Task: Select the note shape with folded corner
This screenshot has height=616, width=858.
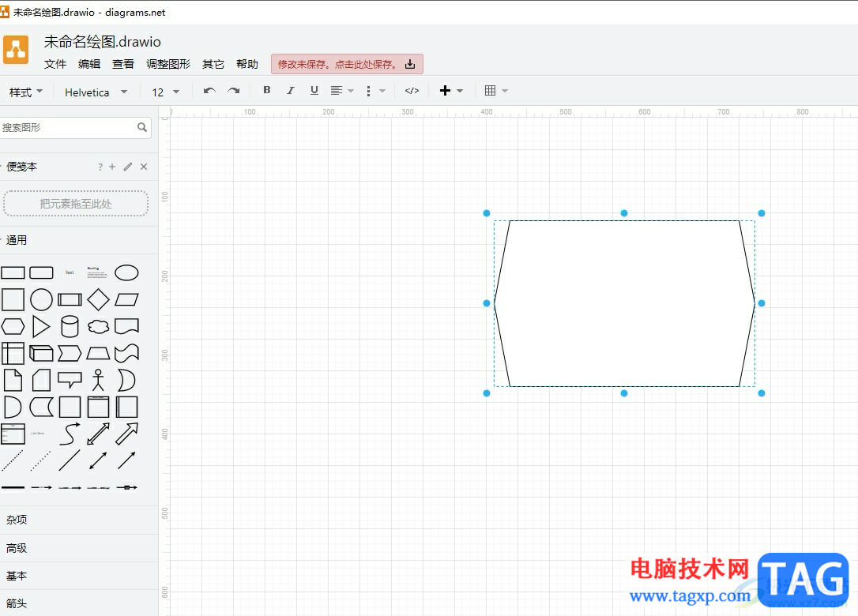Action: [x=13, y=380]
